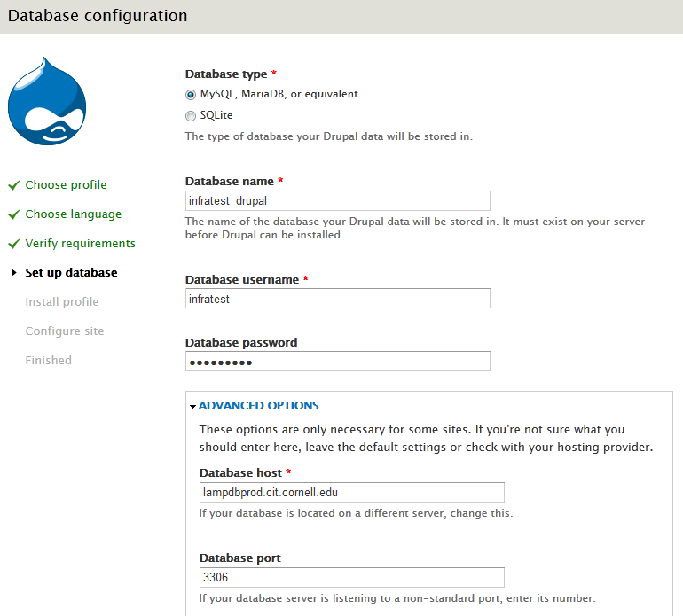This screenshot has height=616, width=683.
Task: Click the checkmark beside Verify requirements
Action: (14, 244)
